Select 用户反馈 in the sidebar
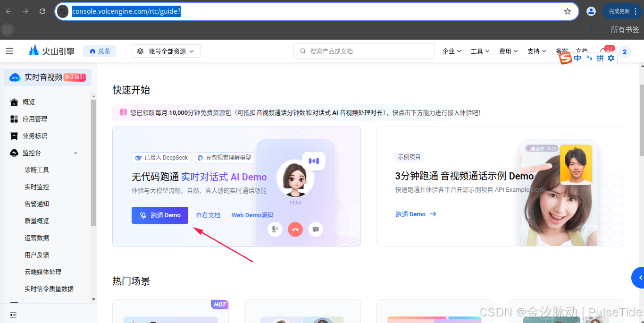The height and width of the screenshot is (323, 644). click(37, 255)
